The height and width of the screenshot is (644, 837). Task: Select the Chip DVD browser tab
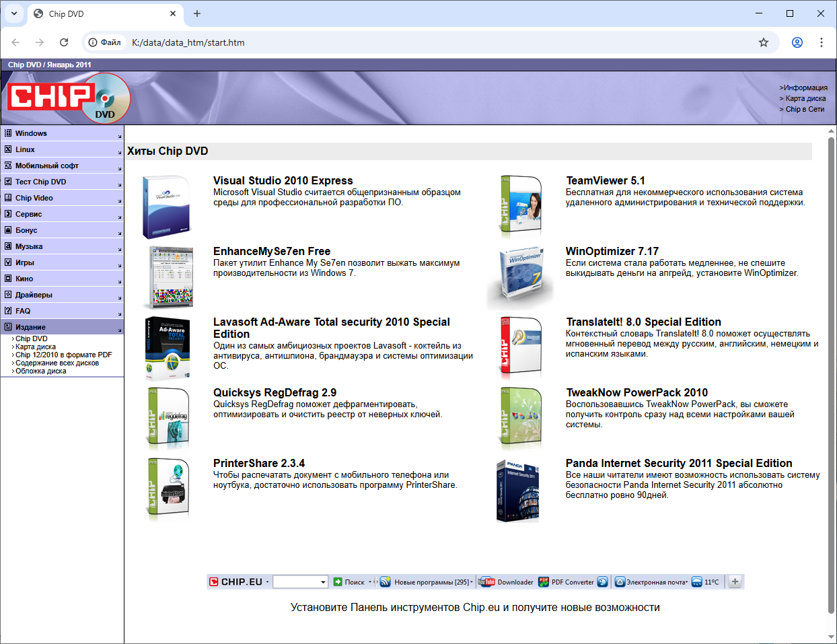click(105, 14)
